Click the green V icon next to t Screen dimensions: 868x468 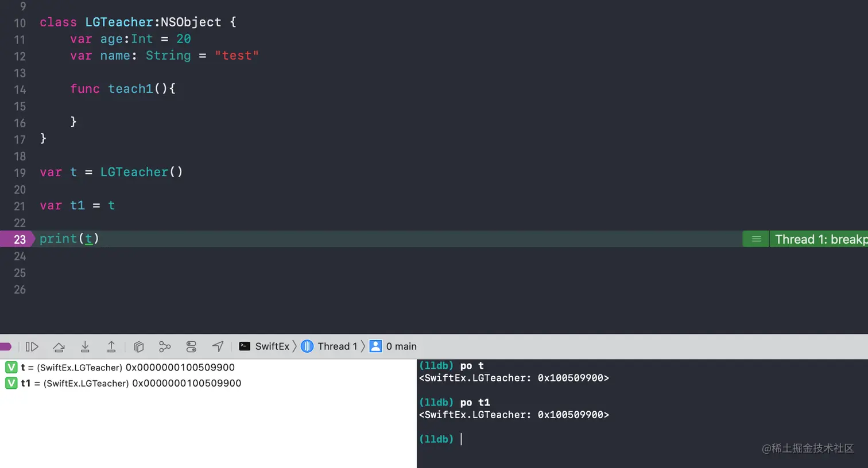coord(11,367)
